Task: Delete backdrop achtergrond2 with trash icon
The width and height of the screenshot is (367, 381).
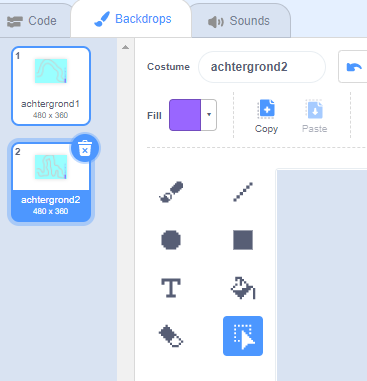Action: [85, 148]
